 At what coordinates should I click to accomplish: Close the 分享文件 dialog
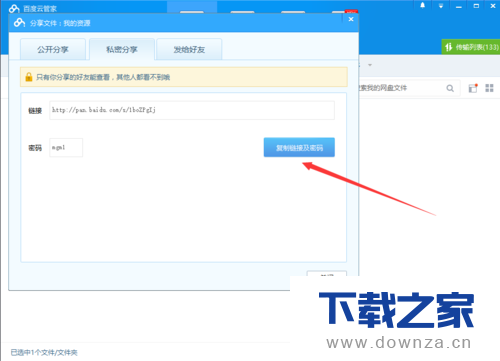pyautogui.click(x=351, y=19)
